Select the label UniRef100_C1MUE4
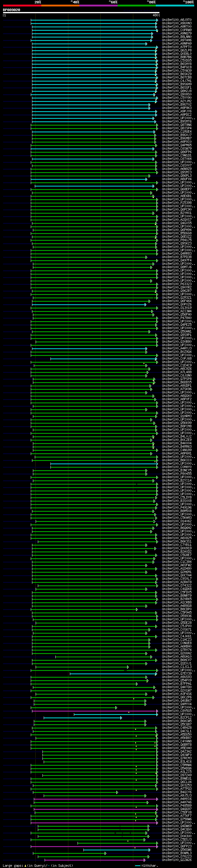 [x=177, y=131]
